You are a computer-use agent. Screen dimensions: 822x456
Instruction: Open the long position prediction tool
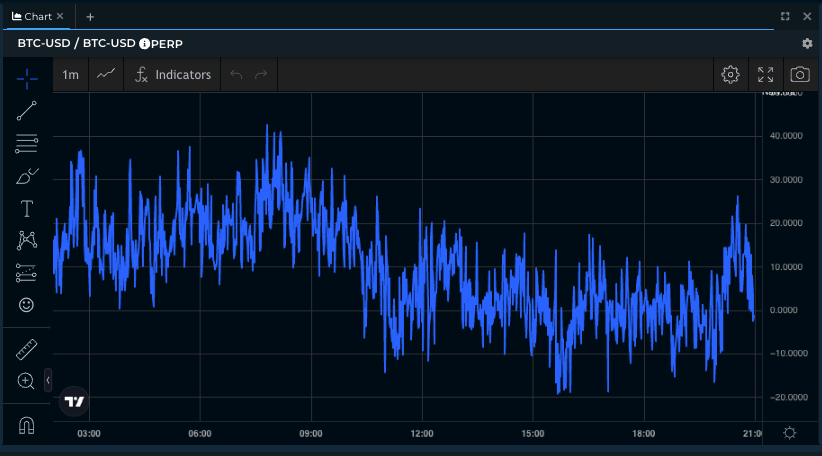pyautogui.click(x=27, y=272)
